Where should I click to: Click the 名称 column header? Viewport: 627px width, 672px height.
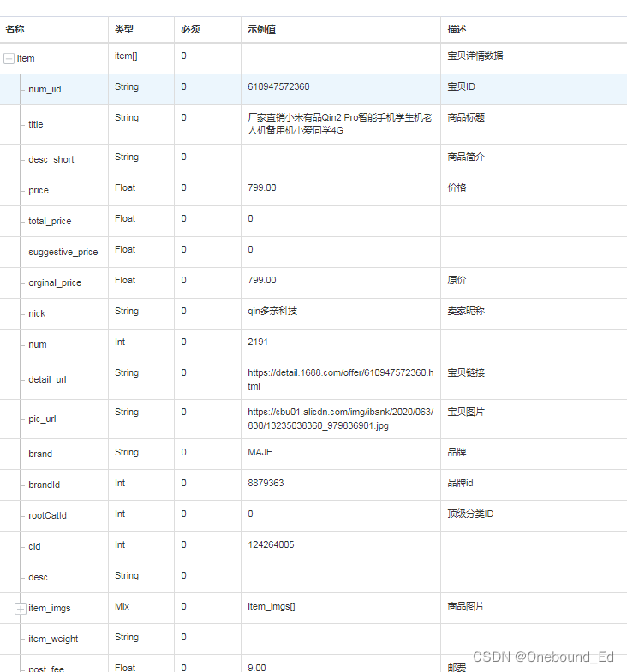15,29
